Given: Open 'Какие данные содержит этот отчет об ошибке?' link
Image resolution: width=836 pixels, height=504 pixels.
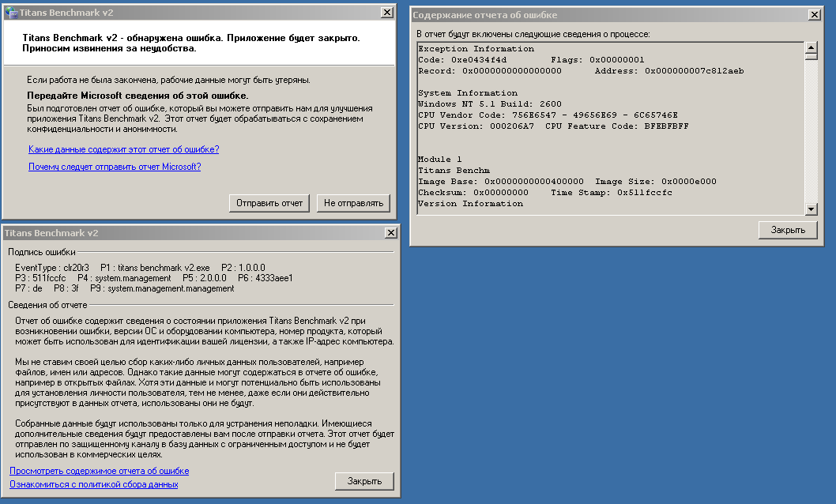Looking at the screenshot, I should tap(123, 149).
